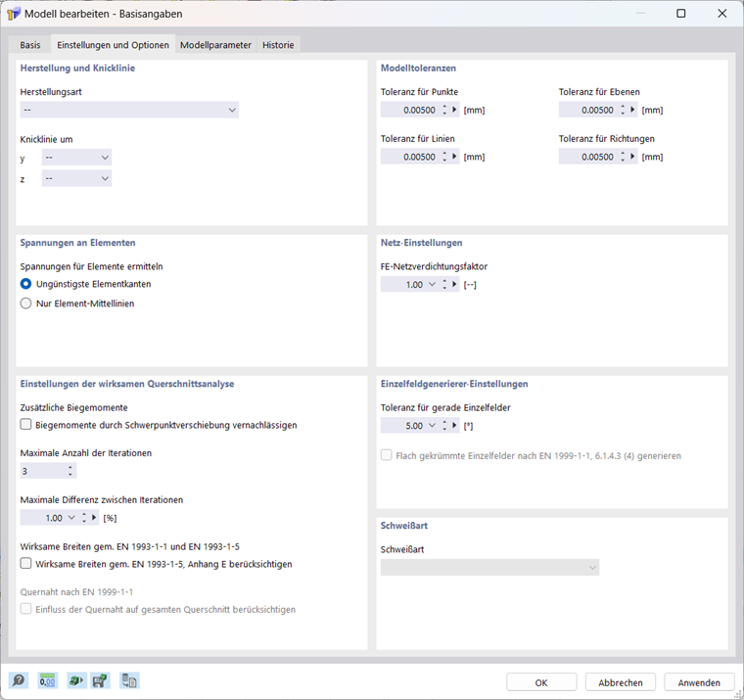Select Ungünstigste Elementkanten radio option
744x700 pixels.
coord(25,284)
